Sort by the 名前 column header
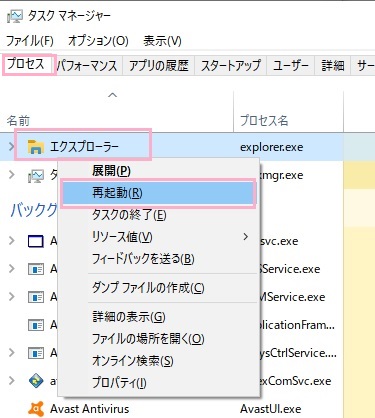Image resolution: width=375 pixels, height=418 pixels. 18,120
